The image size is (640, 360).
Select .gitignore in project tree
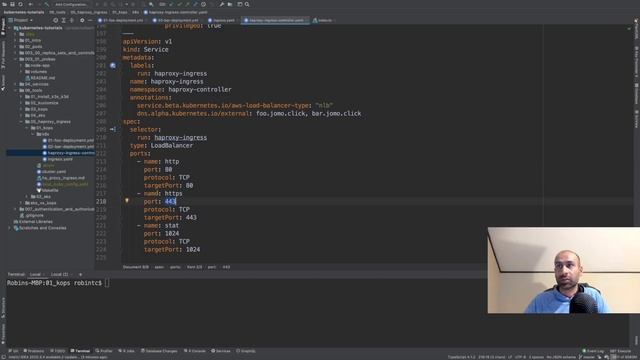click(x=32, y=216)
